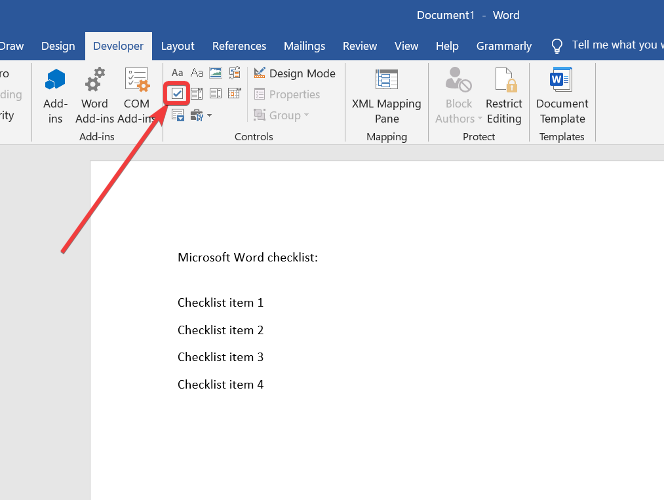Open the Grammarly tab
This screenshot has height=500, width=664.
coord(504,46)
